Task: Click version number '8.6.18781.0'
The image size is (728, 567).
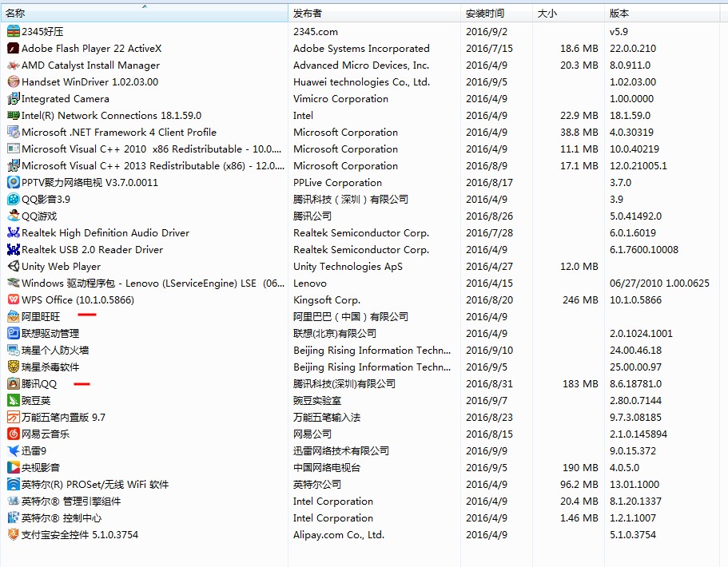Action: 635,383
